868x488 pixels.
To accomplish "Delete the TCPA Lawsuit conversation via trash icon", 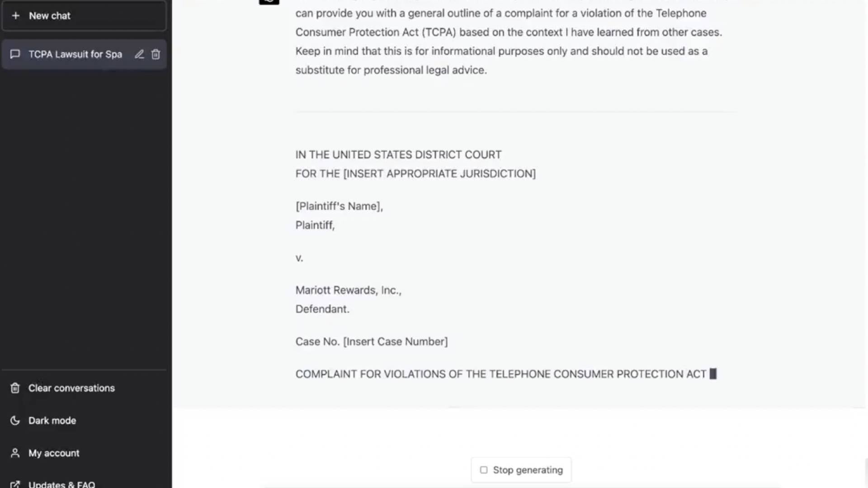I will [156, 54].
